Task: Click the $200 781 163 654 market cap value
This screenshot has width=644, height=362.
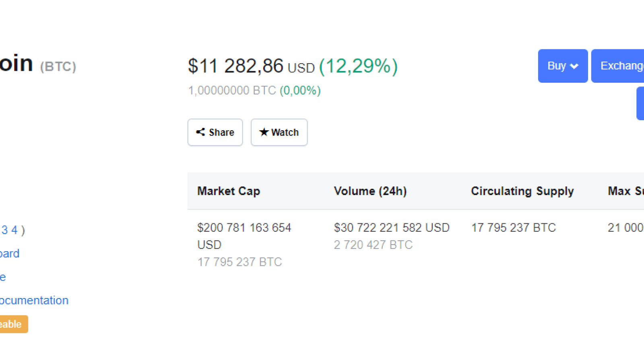Action: pyautogui.click(x=244, y=236)
